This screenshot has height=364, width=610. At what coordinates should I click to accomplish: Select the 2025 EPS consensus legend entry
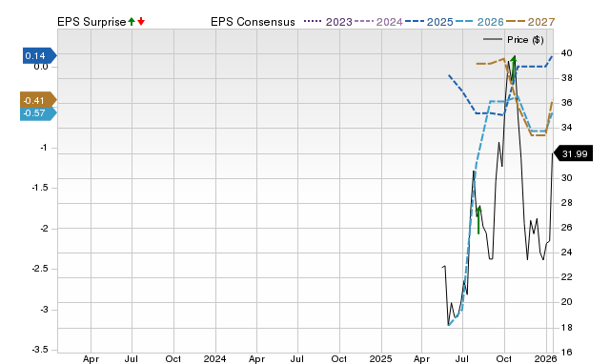point(429,22)
